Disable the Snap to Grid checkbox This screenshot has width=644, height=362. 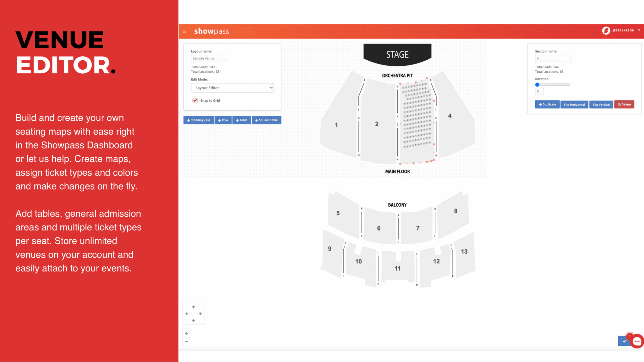(x=195, y=101)
